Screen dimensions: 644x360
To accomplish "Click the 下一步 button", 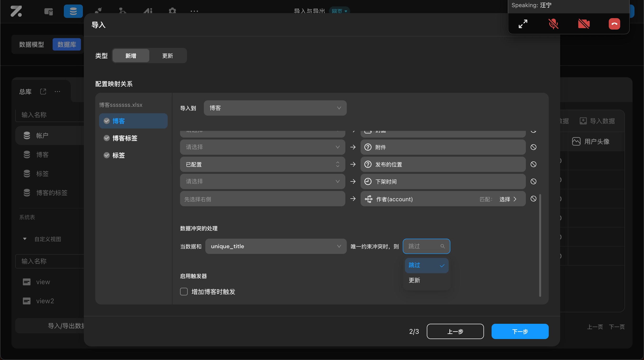I will 520,331.
